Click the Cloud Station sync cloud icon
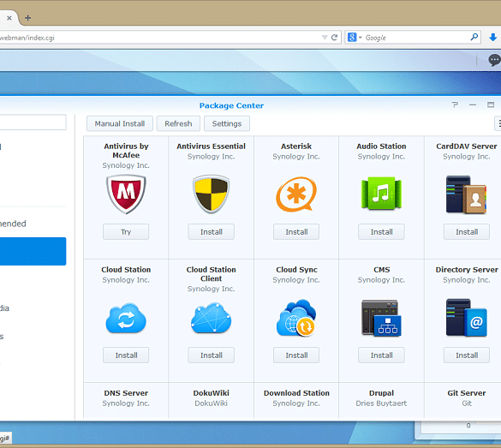The width and height of the screenshot is (501, 448). 126,318
